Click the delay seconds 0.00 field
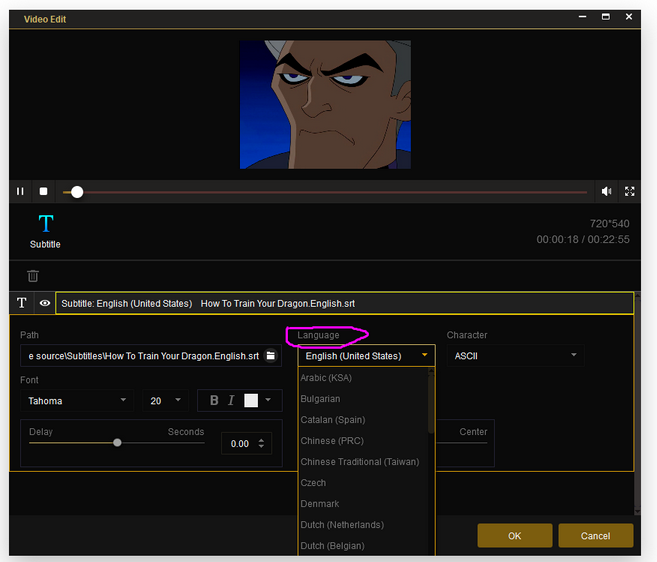This screenshot has height=562, width=657. (x=240, y=443)
